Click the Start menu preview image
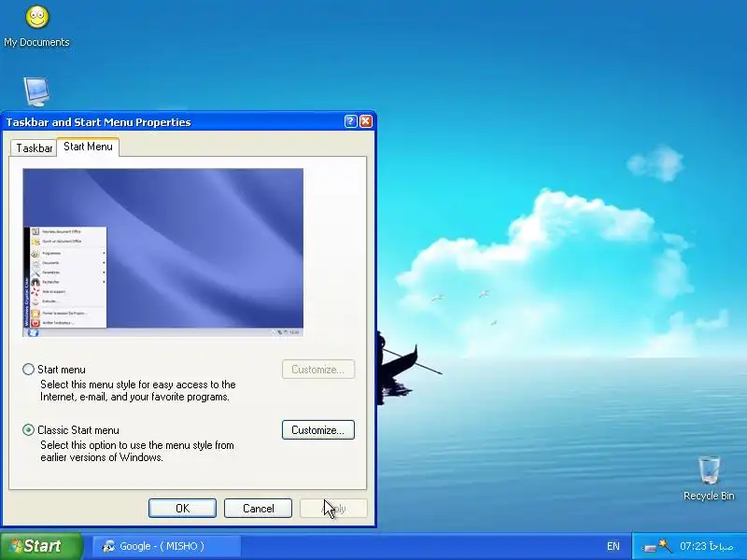The height and width of the screenshot is (560, 747). click(x=162, y=252)
